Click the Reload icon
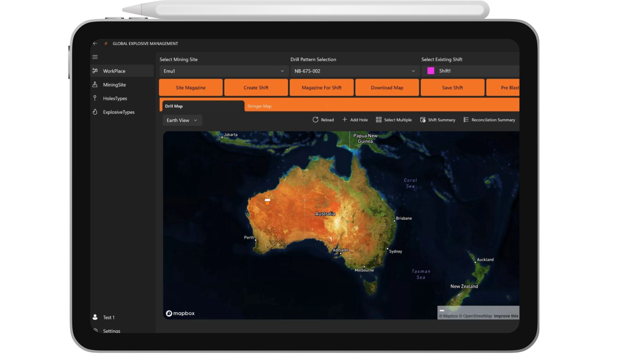 (x=315, y=120)
